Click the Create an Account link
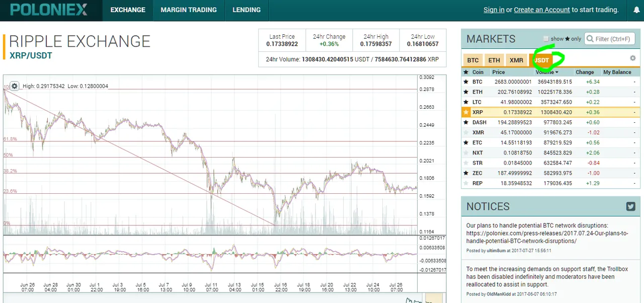This screenshot has width=644, height=303. pos(542,10)
